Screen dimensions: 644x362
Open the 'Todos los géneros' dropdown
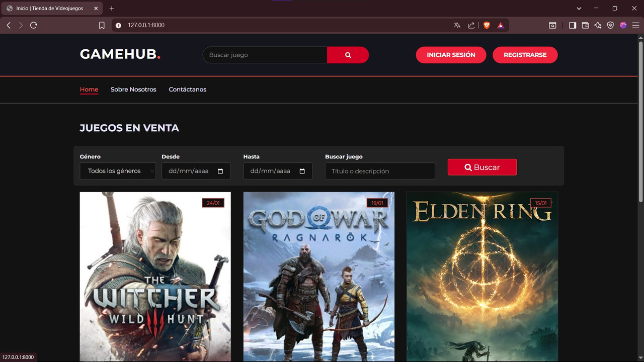(x=117, y=171)
